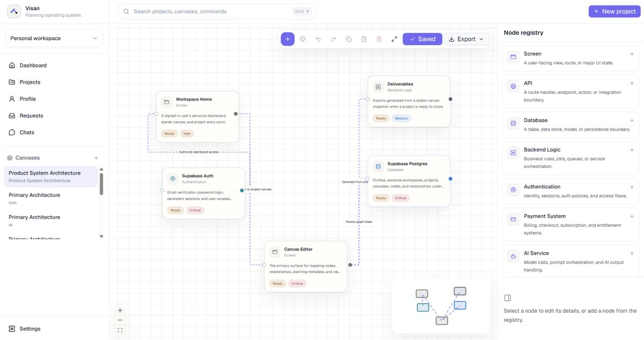644x340 pixels.
Task: Add an Authentication node with its plus
Action: point(632,187)
